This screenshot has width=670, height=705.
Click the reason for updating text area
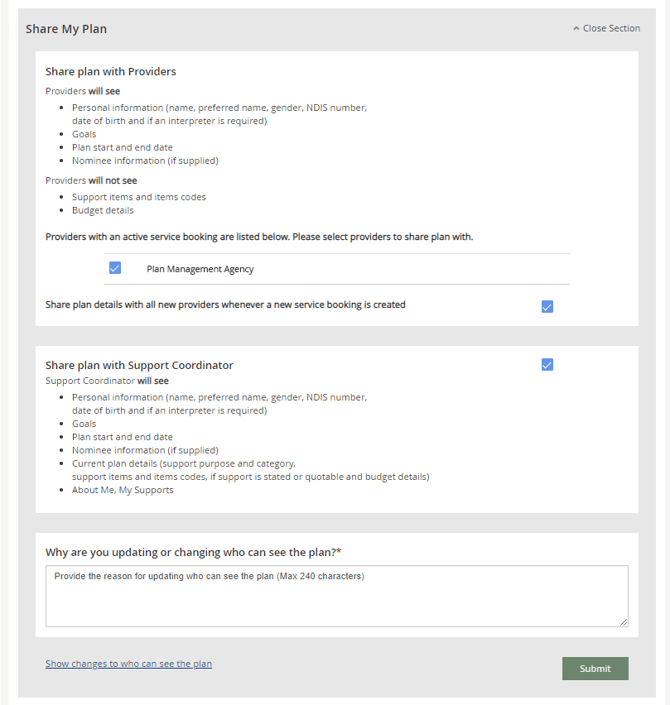click(337, 596)
